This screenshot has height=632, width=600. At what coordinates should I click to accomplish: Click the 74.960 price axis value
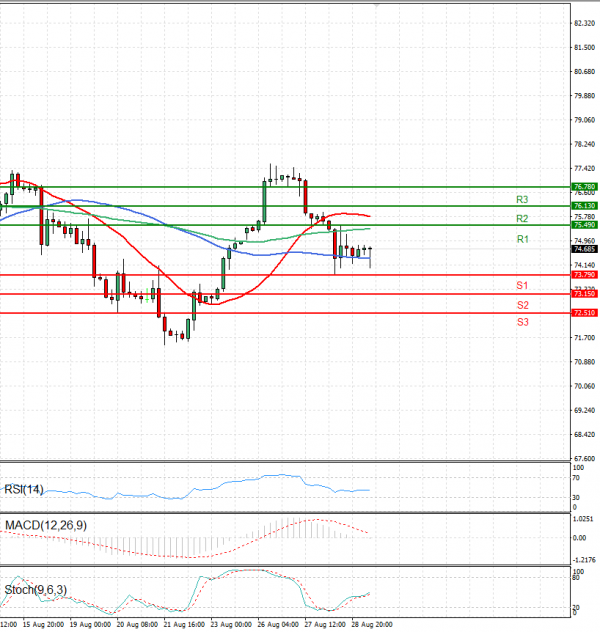(x=584, y=241)
